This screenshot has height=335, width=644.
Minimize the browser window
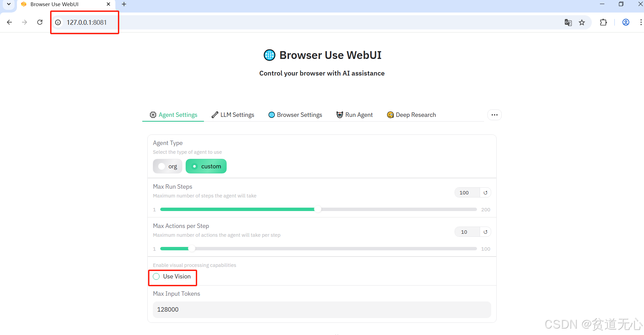click(x=602, y=4)
